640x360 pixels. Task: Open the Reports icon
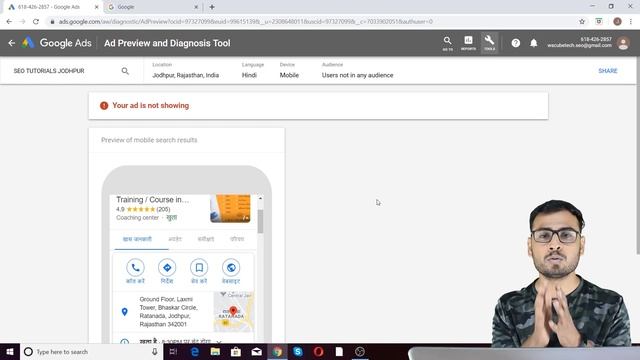click(468, 43)
